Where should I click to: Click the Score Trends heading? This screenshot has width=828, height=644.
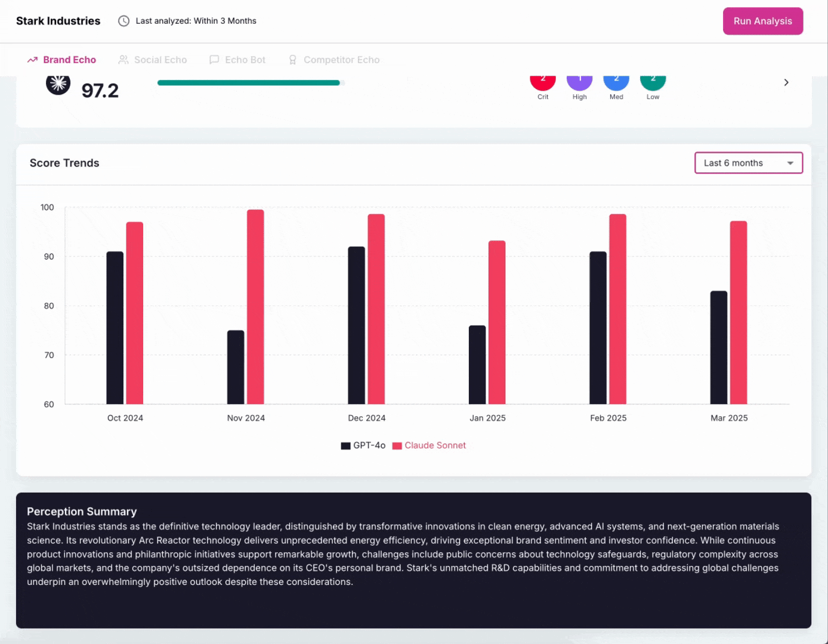(64, 163)
